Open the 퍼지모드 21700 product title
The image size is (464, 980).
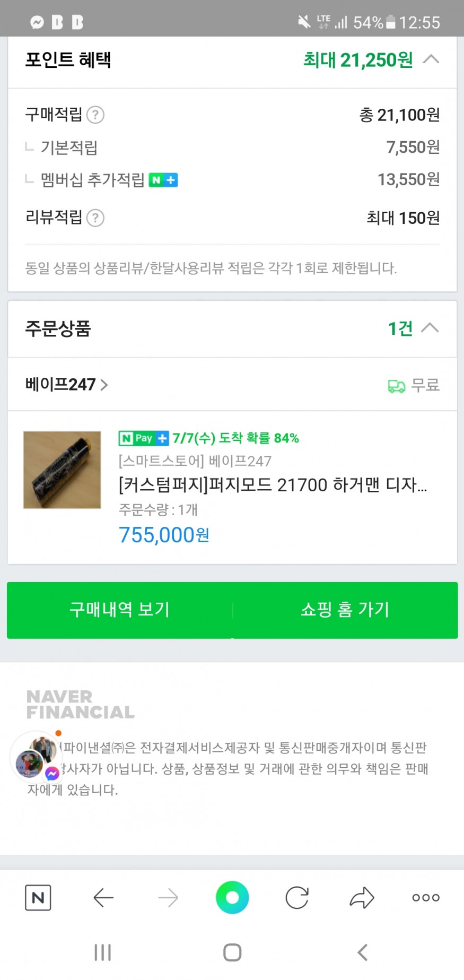[x=273, y=484]
